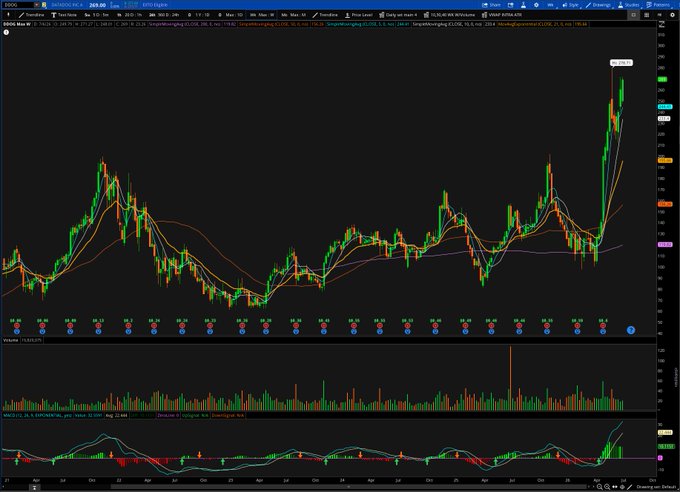
Task: Open the list view icon beside the grid icon
Action: 647,15
